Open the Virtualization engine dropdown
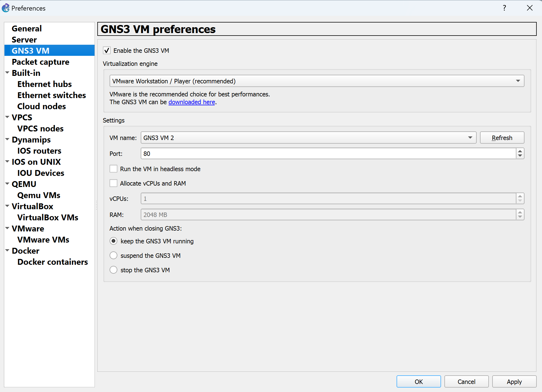 tap(518, 81)
